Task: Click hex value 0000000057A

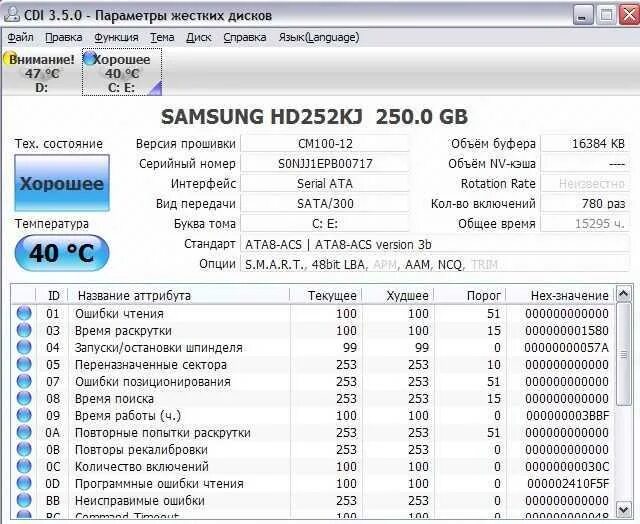Action: [567, 348]
